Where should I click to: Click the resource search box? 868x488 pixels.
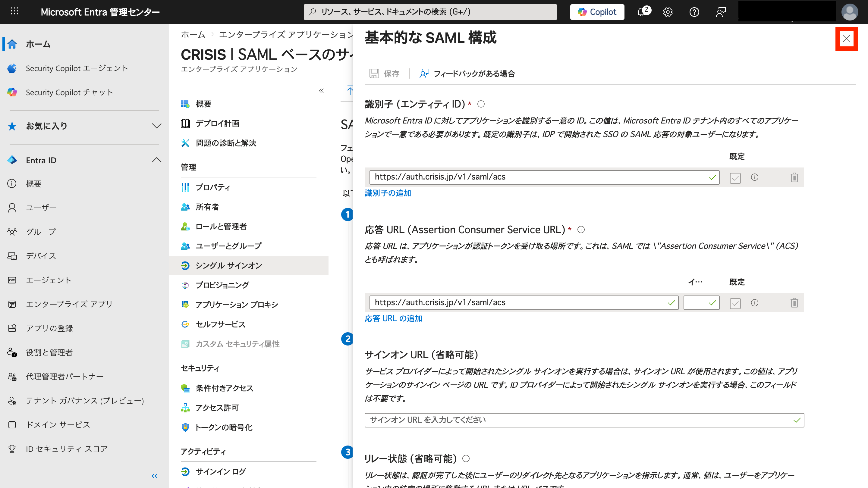tap(430, 12)
